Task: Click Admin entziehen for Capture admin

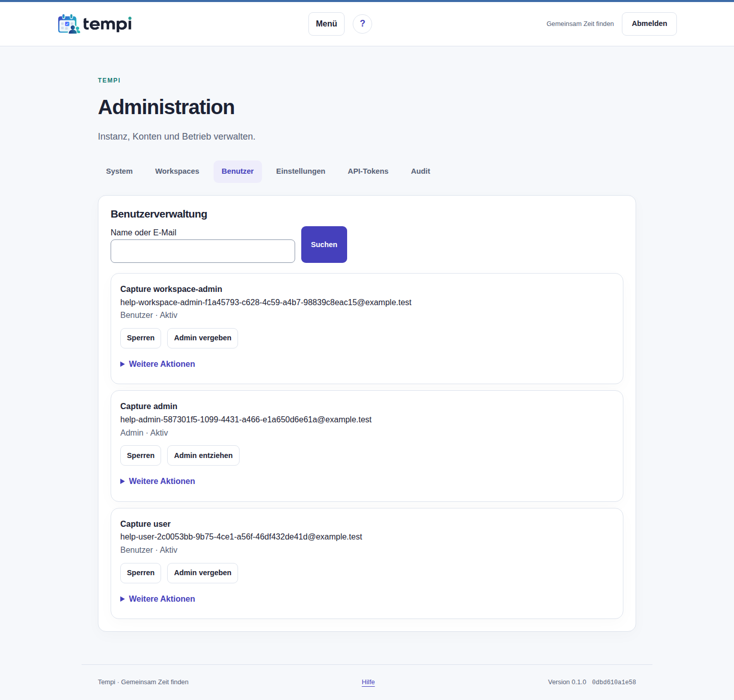Action: pyautogui.click(x=203, y=455)
